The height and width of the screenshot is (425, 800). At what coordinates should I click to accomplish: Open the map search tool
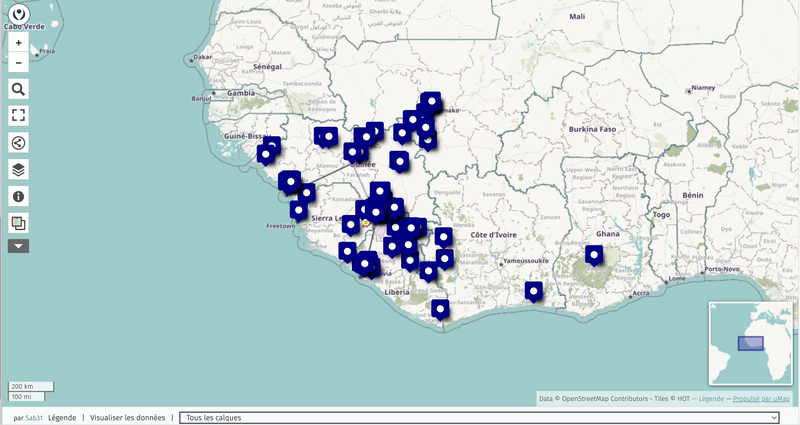click(18, 89)
